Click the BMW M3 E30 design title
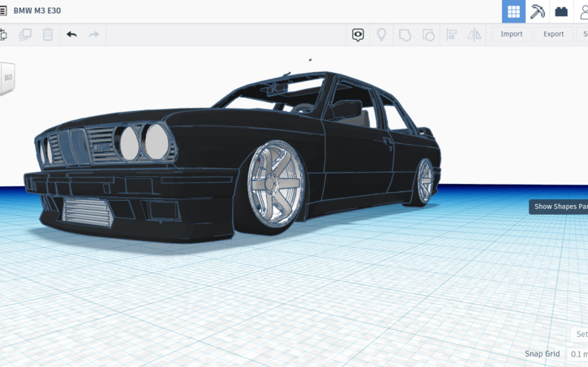This screenshot has height=367, width=588. (37, 11)
